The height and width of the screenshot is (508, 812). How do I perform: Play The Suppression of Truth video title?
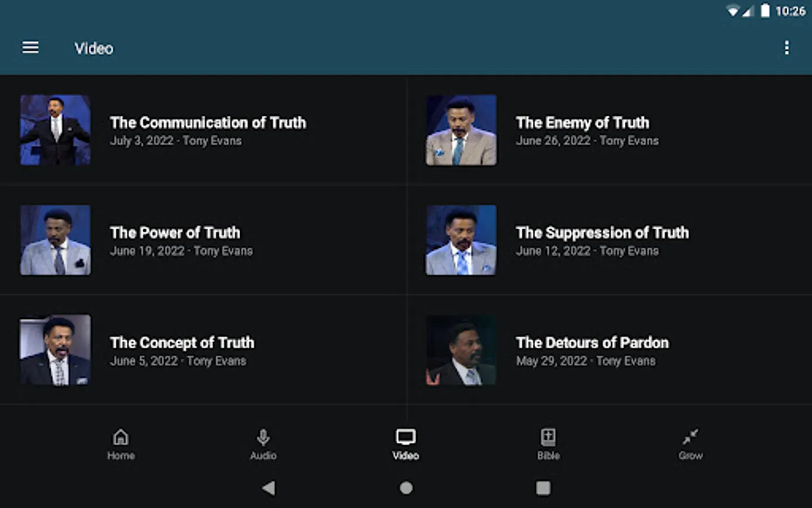click(602, 233)
